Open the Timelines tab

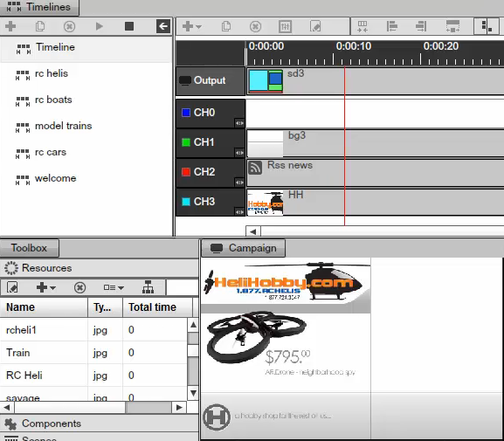click(x=39, y=7)
